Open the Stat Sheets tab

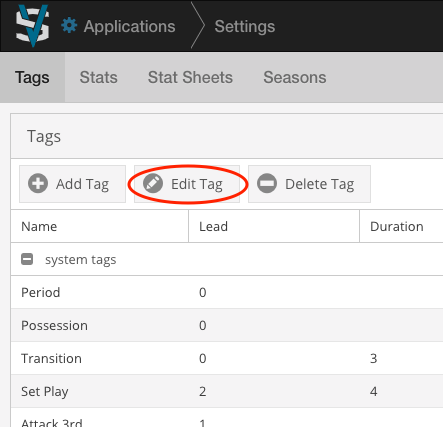tap(190, 77)
